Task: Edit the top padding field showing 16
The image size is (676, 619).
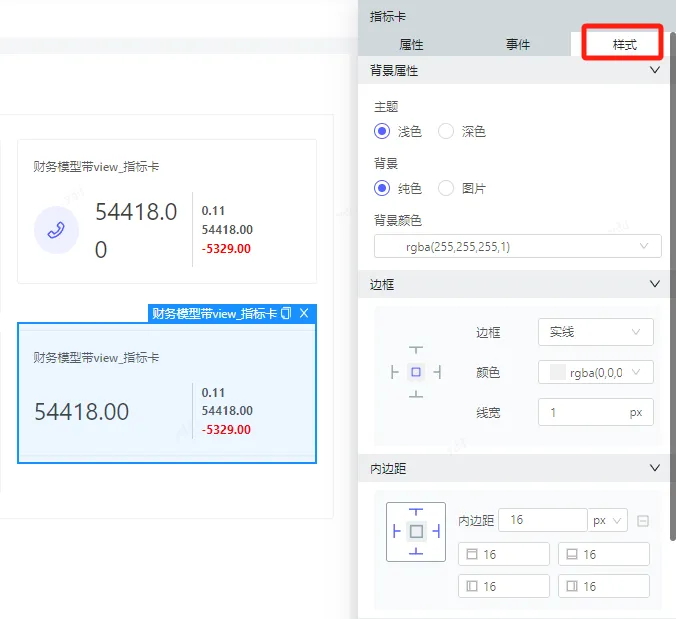Action: [x=504, y=554]
